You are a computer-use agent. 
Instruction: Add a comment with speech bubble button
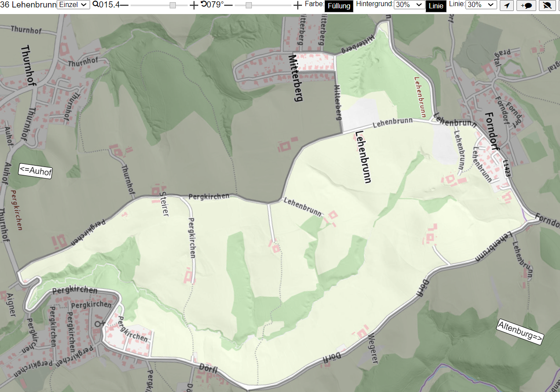pyautogui.click(x=526, y=5)
